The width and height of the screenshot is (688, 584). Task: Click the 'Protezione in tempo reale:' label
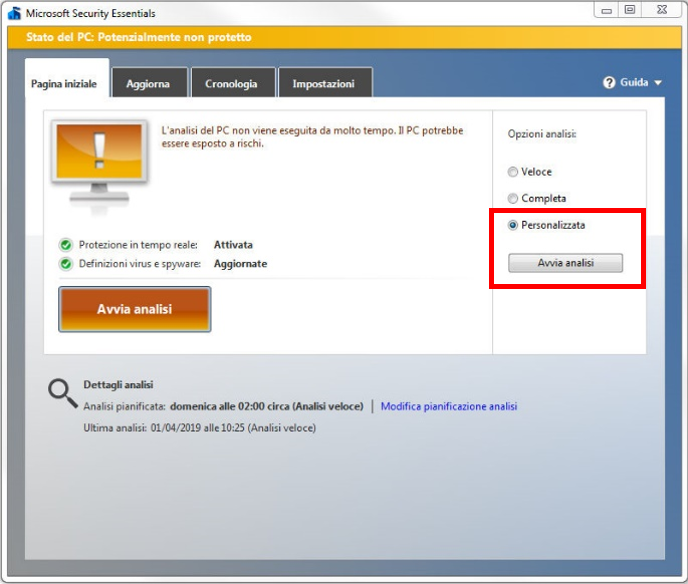tap(138, 245)
